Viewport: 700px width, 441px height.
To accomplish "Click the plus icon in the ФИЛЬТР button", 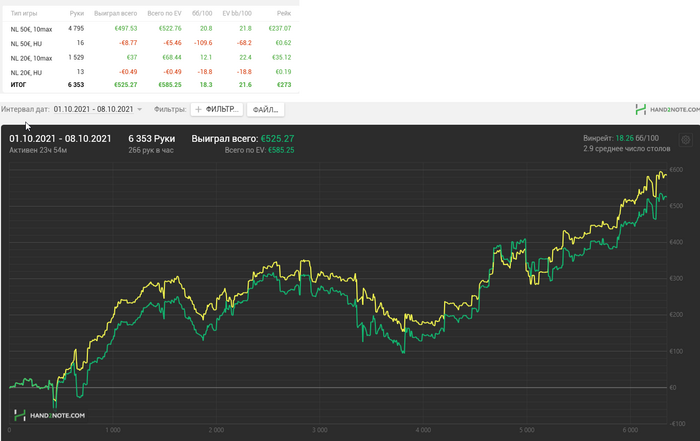I will tap(198, 109).
